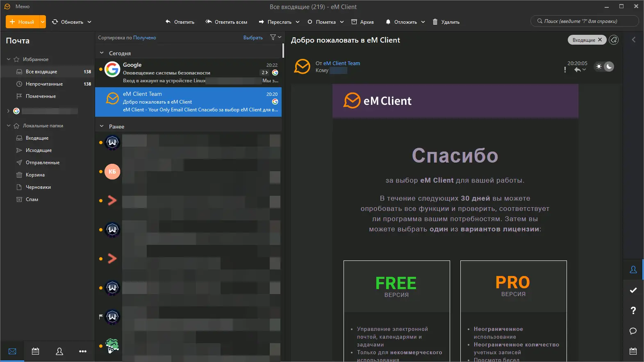Collapse the Ранее message group
This screenshot has height=362, width=644.
coord(102,126)
